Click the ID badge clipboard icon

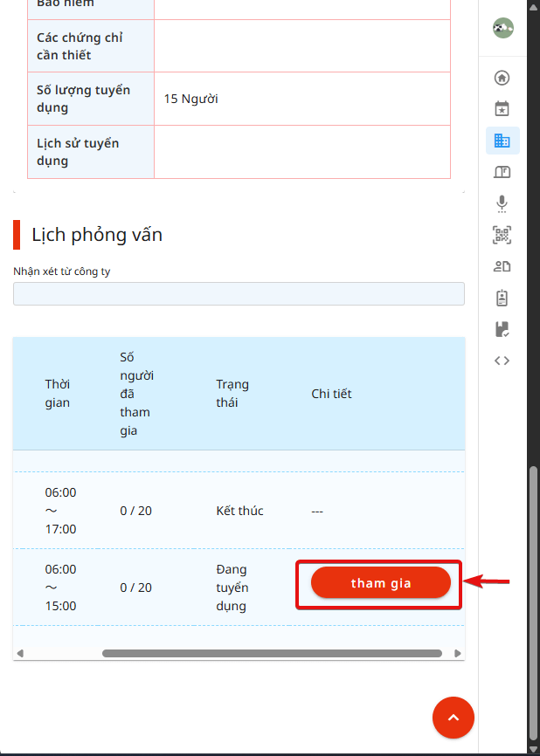[x=502, y=298]
